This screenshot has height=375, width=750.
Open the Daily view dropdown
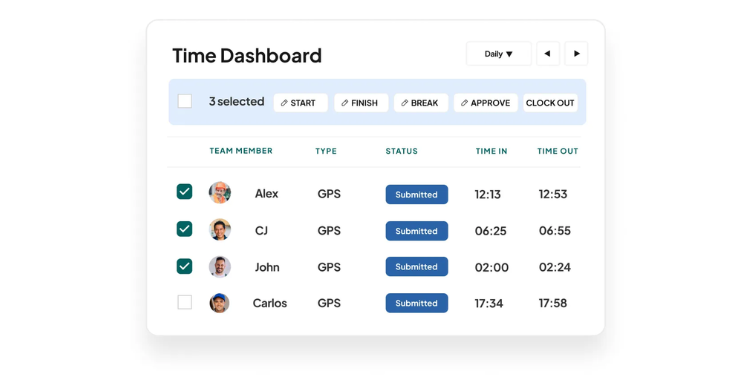(498, 54)
